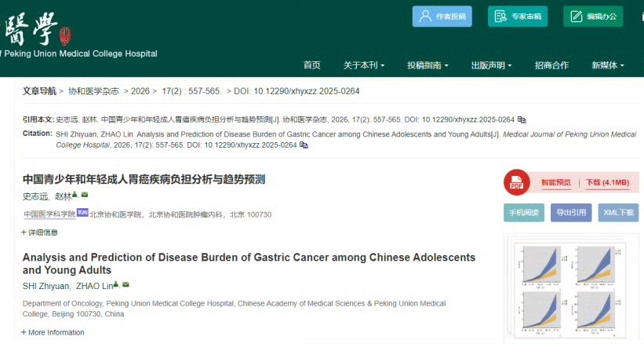Copy the English citation via copy icon

304,145
